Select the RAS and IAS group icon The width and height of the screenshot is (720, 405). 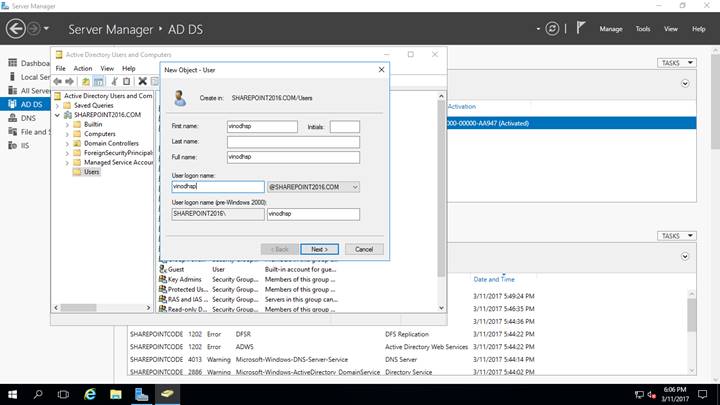[163, 299]
